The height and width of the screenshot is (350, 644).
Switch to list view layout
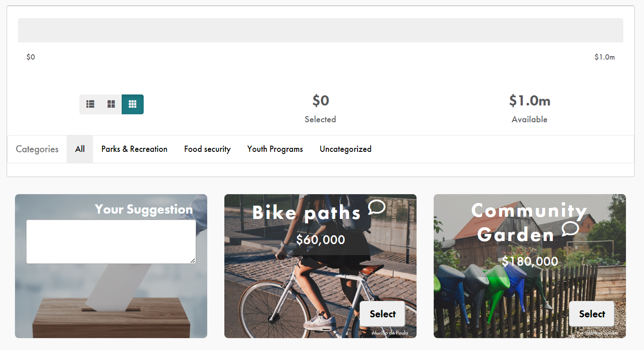tap(90, 104)
